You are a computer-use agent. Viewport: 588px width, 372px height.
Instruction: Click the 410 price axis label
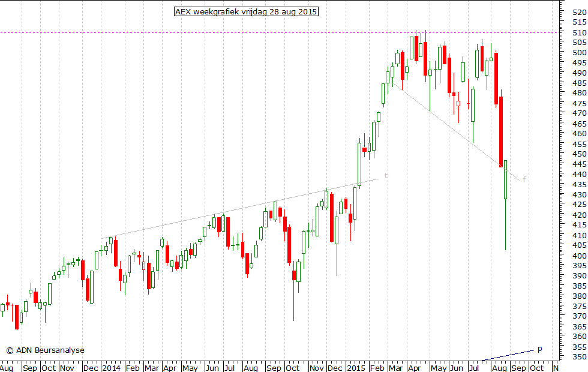[x=580, y=235]
